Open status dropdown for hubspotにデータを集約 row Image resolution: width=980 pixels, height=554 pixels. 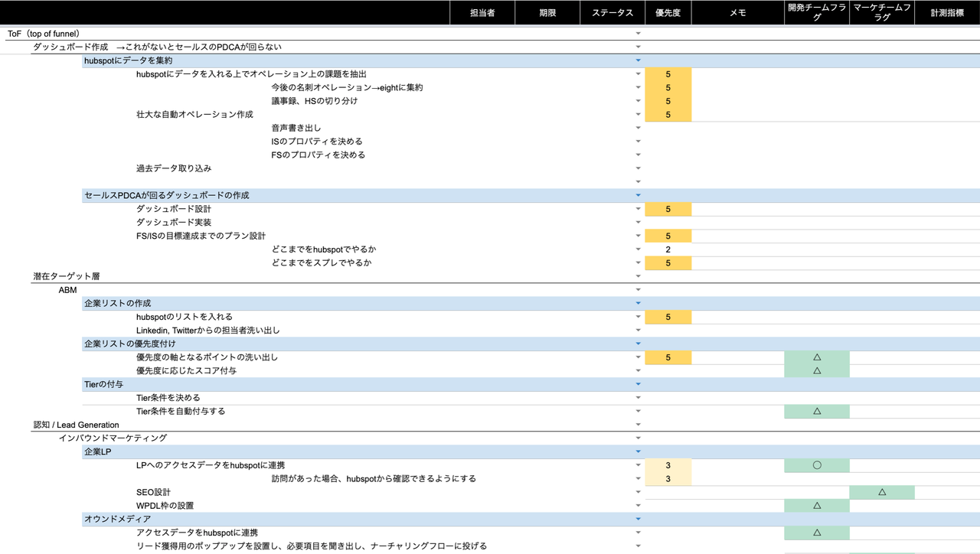[638, 60]
